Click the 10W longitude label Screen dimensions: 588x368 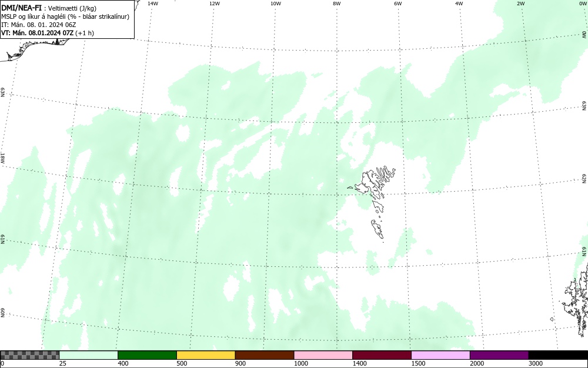(276, 4)
